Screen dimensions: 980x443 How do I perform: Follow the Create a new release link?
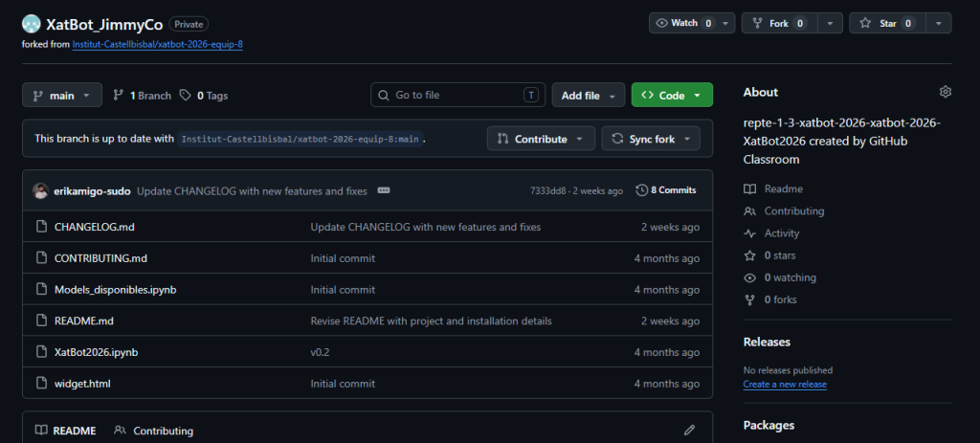785,385
